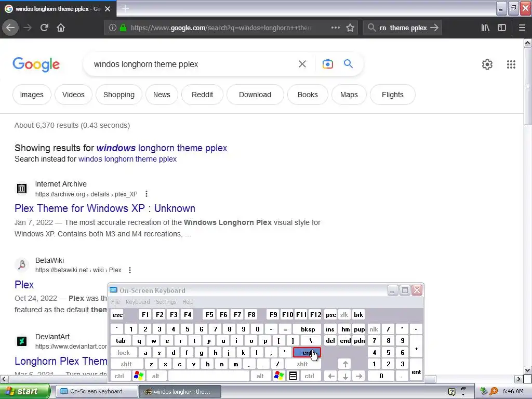This screenshot has height=399, width=532.
Task: Search by image with the camera icon
Action: pyautogui.click(x=327, y=64)
